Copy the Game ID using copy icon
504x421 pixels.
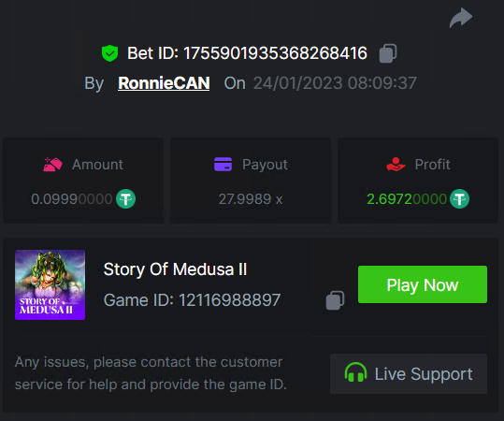coord(335,300)
